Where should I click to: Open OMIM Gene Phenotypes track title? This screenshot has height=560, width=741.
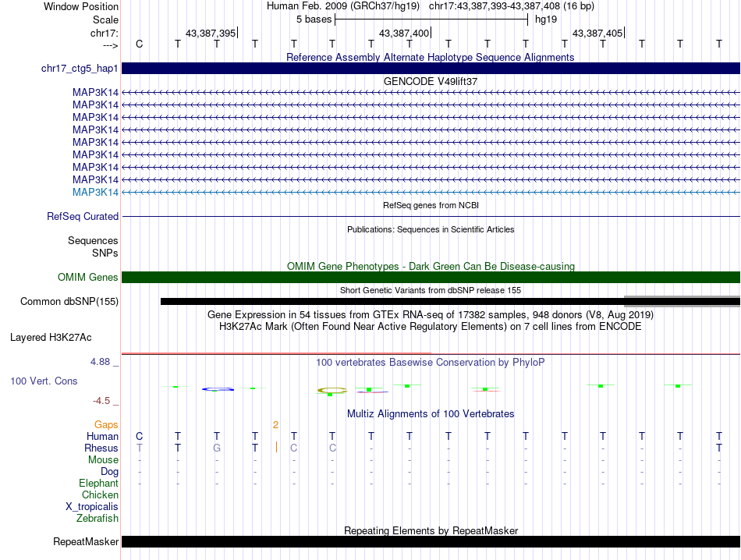click(x=431, y=266)
